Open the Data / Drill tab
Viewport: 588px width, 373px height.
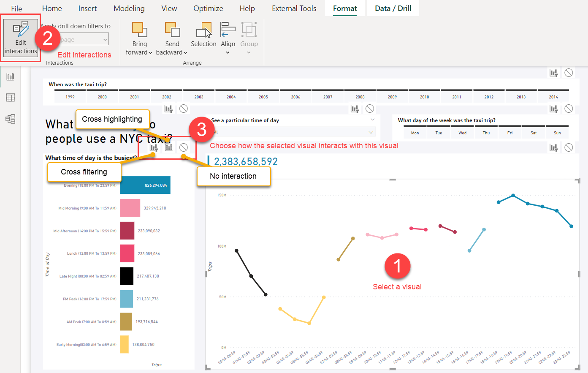pyautogui.click(x=393, y=8)
